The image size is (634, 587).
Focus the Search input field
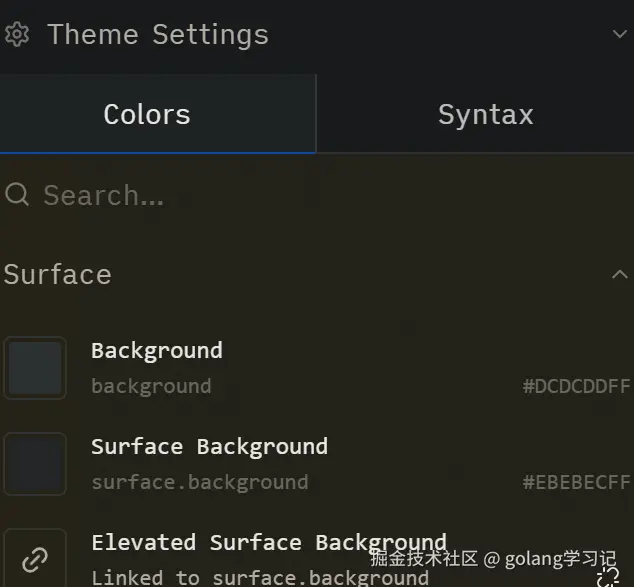pos(300,195)
